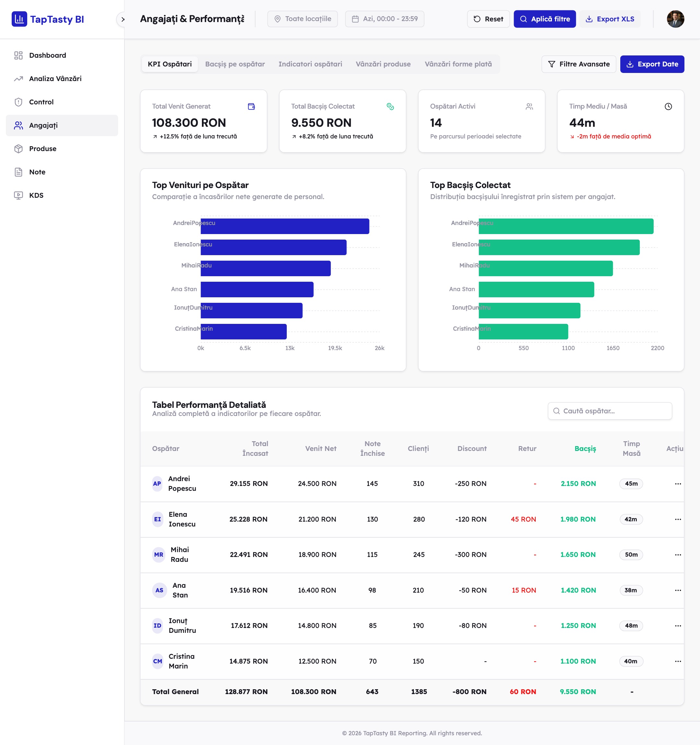Click the 2.150 RON tip value

click(x=578, y=484)
